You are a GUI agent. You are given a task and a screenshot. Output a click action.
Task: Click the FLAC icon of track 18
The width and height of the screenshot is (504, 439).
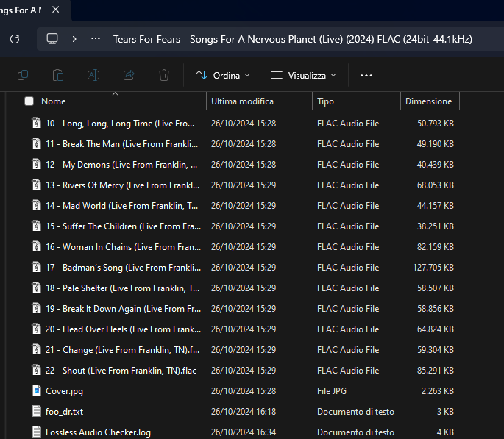[37, 288]
